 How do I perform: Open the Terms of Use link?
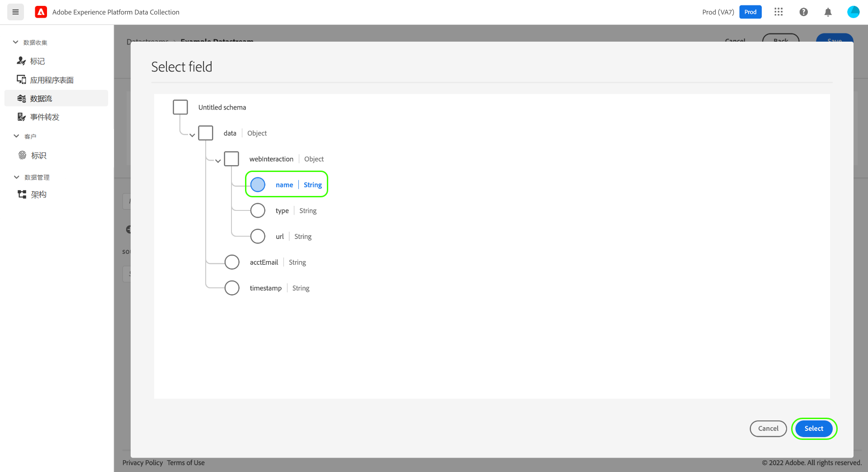186,462
